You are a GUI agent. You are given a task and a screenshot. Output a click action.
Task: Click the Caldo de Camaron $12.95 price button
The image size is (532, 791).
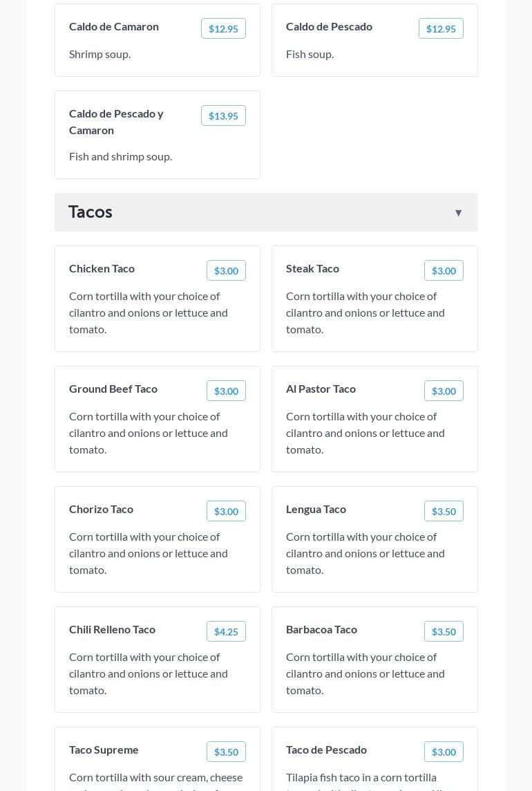click(x=223, y=28)
